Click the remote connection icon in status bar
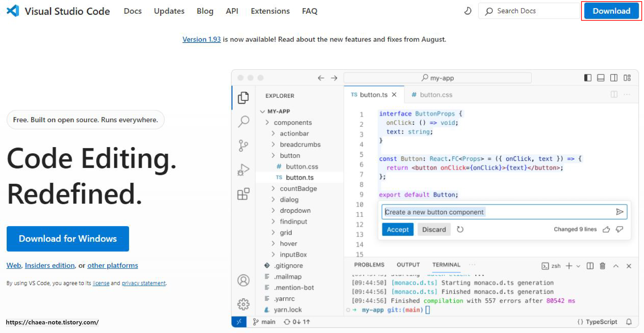644x333 pixels. (239, 322)
